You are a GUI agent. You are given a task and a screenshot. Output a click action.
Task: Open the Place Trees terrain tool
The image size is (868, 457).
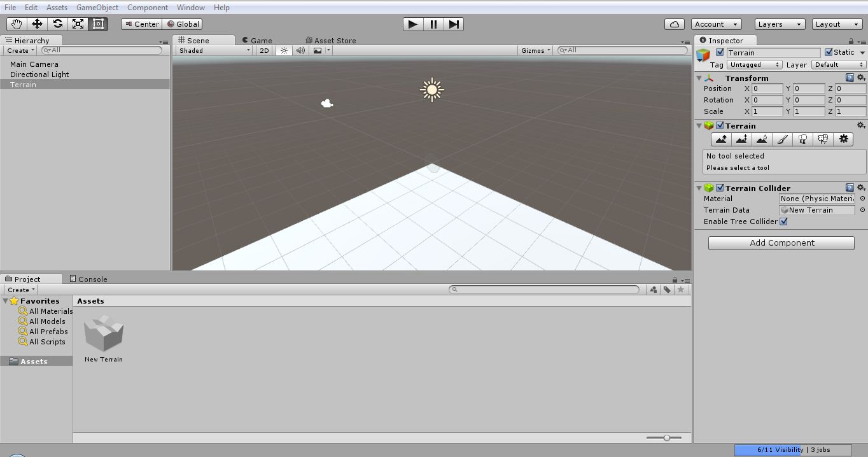[x=802, y=139]
